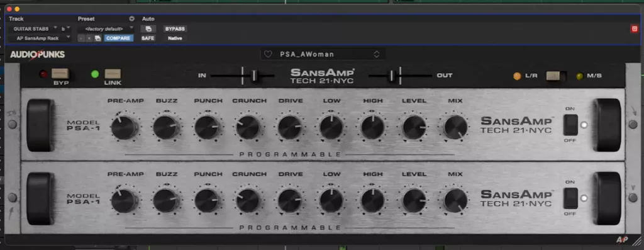
Task: Flip the L/R to M/S mode switch
Action: point(556,76)
